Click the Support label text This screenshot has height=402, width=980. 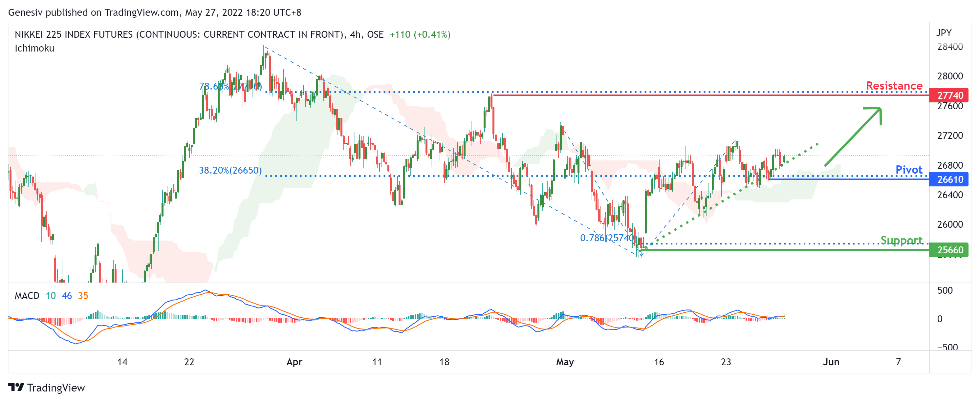[901, 240]
